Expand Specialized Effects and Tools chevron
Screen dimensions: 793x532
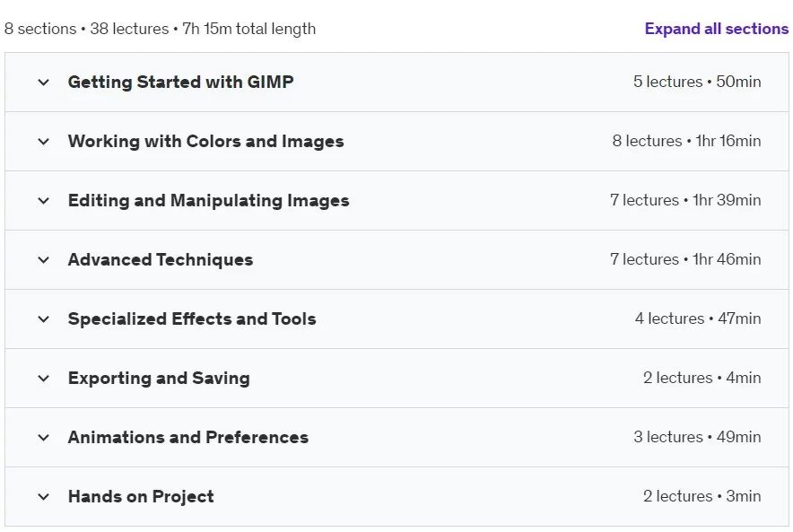pyautogui.click(x=43, y=318)
